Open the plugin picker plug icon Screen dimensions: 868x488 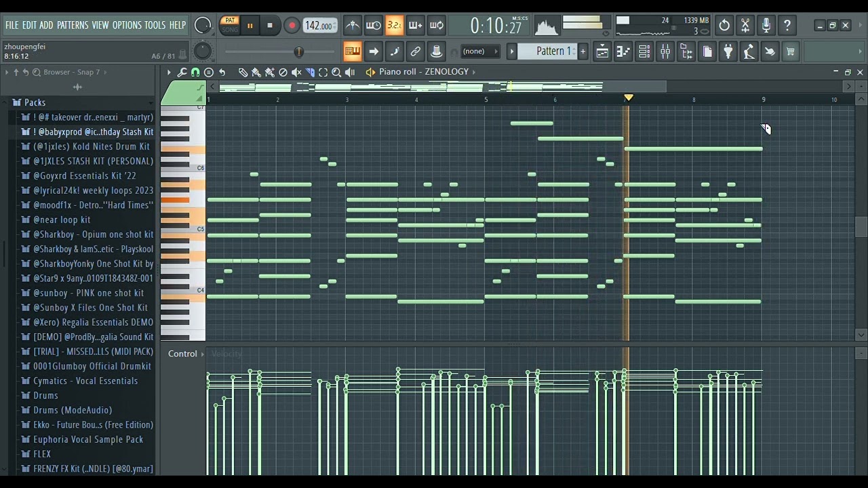(x=728, y=52)
